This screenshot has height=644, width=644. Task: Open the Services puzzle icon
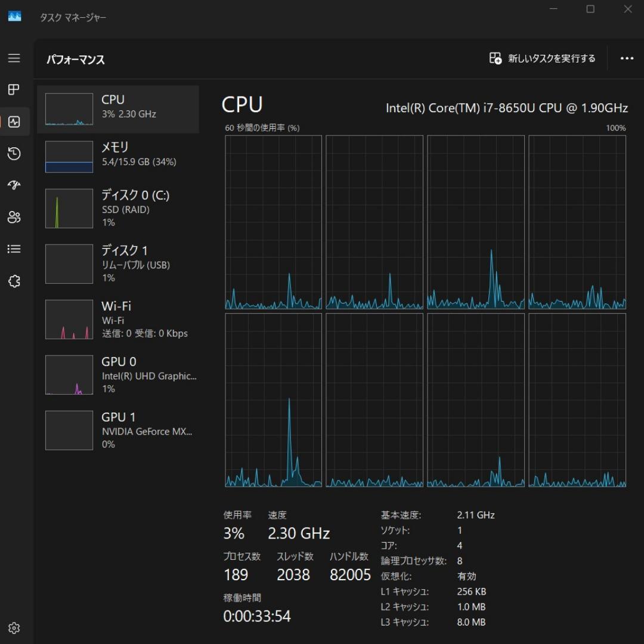click(x=14, y=281)
